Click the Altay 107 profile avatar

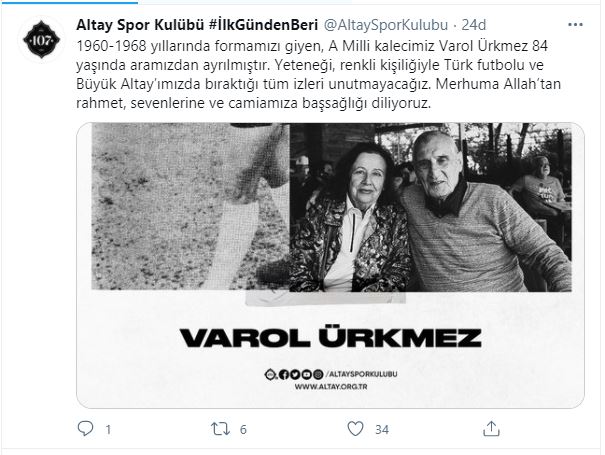[x=41, y=39]
